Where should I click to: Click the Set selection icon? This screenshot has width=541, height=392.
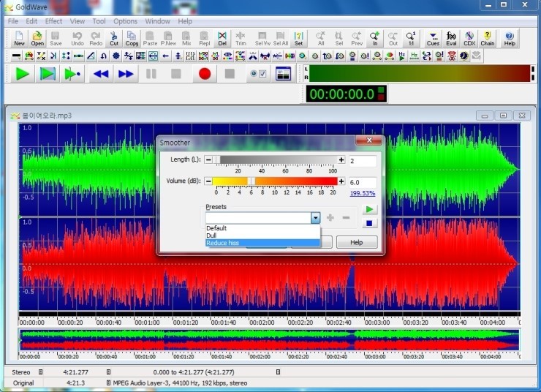click(x=299, y=38)
